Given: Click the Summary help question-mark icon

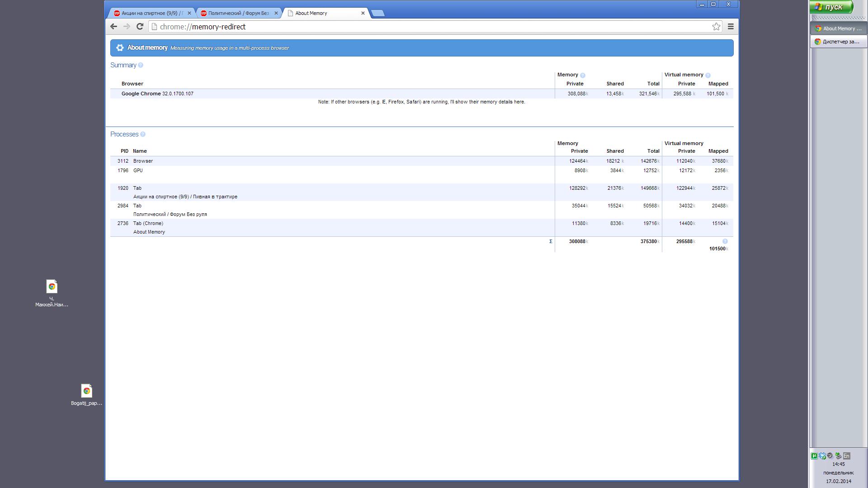Looking at the screenshot, I should [x=141, y=65].
